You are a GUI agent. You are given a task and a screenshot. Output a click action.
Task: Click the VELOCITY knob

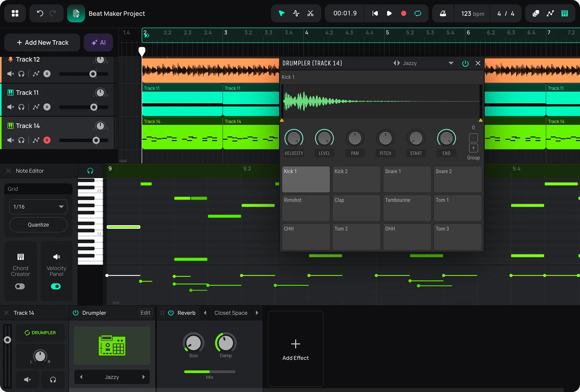(x=294, y=138)
